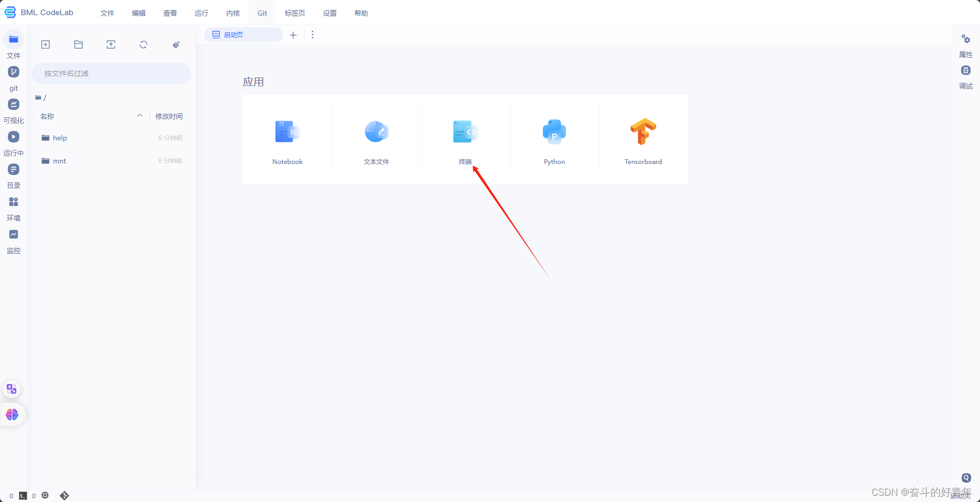980x502 pixels.
Task: Open the 编辑 menu
Action: pos(139,13)
